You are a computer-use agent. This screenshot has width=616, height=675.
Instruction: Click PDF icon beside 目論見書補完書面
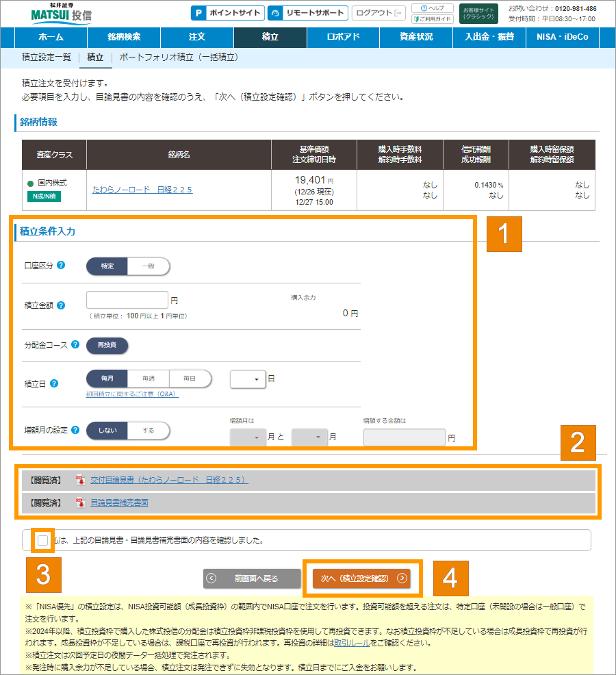(x=81, y=502)
